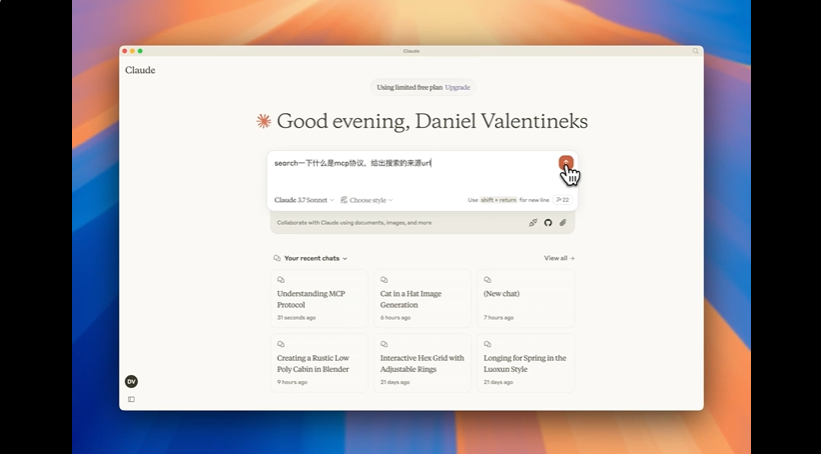Click the chat bubble icon on Cat in a Hat card

pos(384,280)
